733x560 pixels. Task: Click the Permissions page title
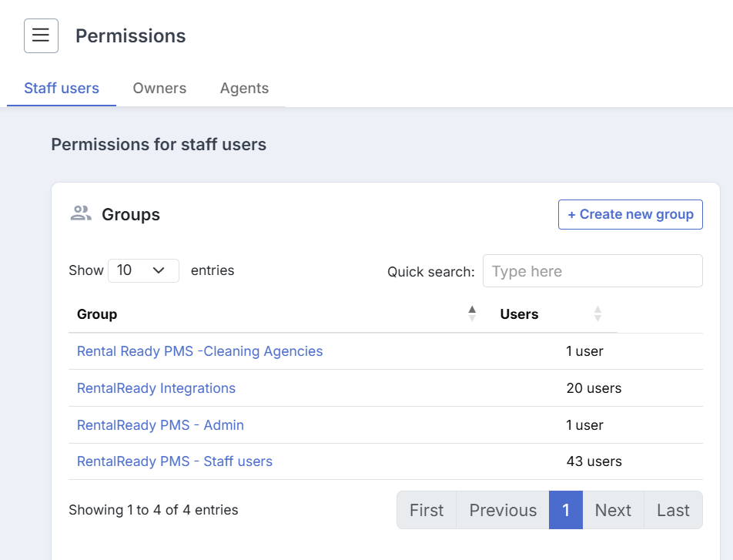click(130, 36)
